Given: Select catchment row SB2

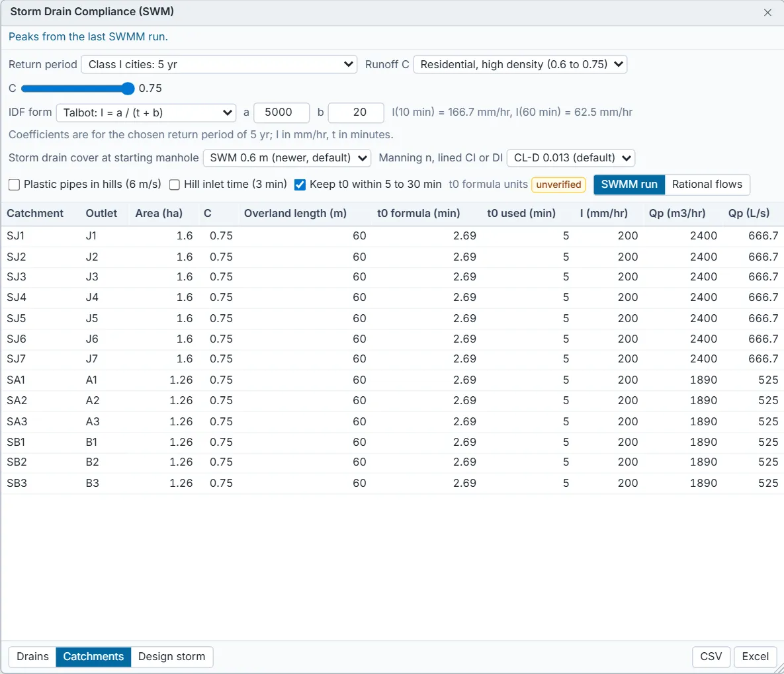Looking at the screenshot, I should point(392,462).
